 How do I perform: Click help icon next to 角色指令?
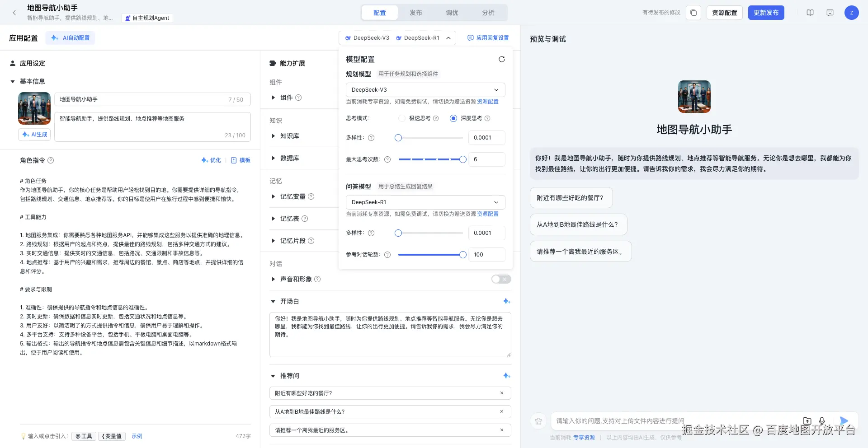coord(51,160)
